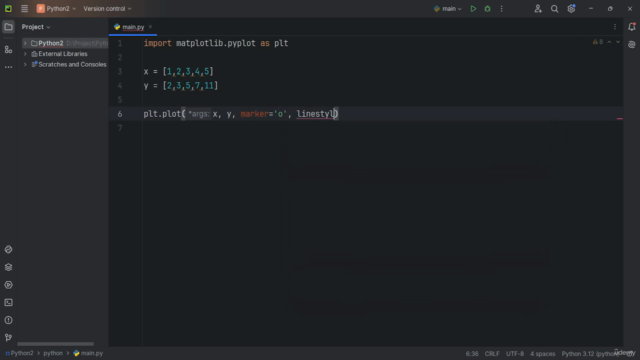
Task: Click line number 6 in gutter
Action: click(x=120, y=114)
